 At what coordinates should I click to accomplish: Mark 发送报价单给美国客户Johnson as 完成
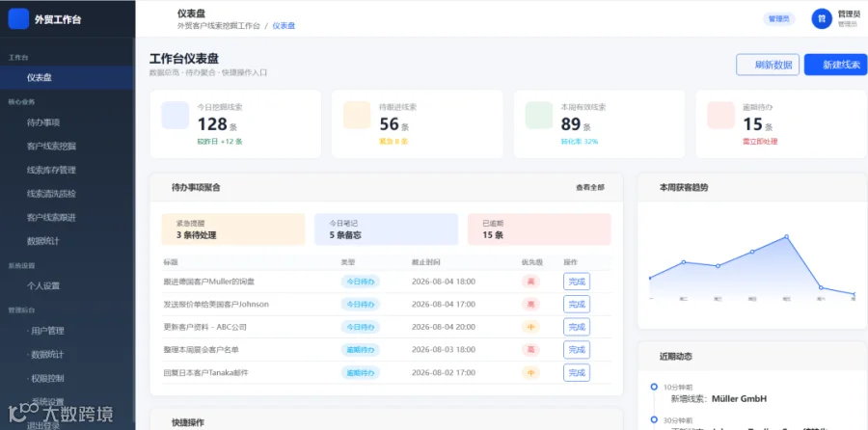(x=577, y=305)
